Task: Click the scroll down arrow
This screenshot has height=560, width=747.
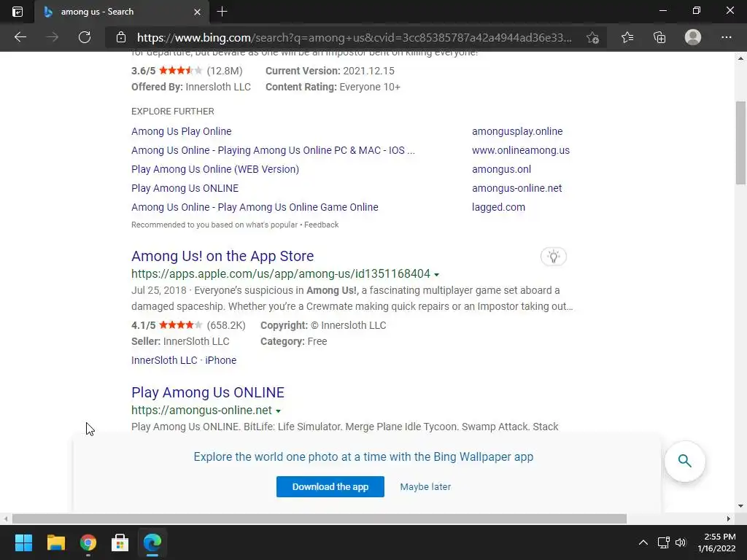Action: tap(740, 506)
